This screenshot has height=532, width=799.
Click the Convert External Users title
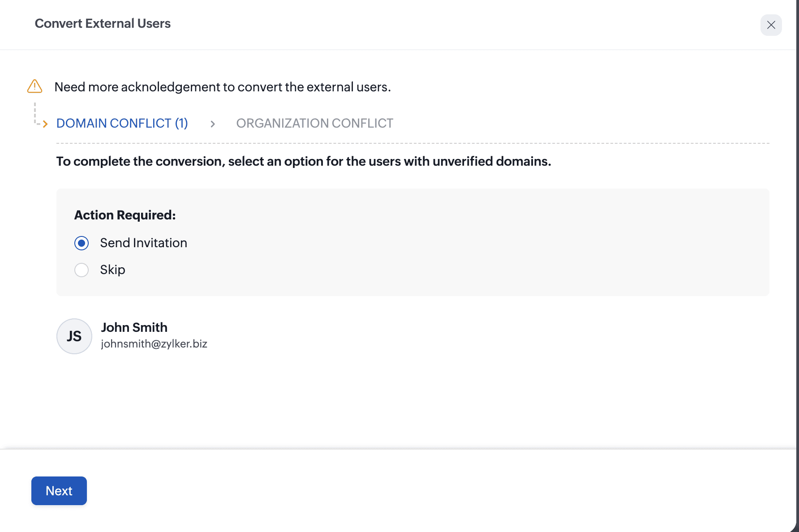pos(103,24)
